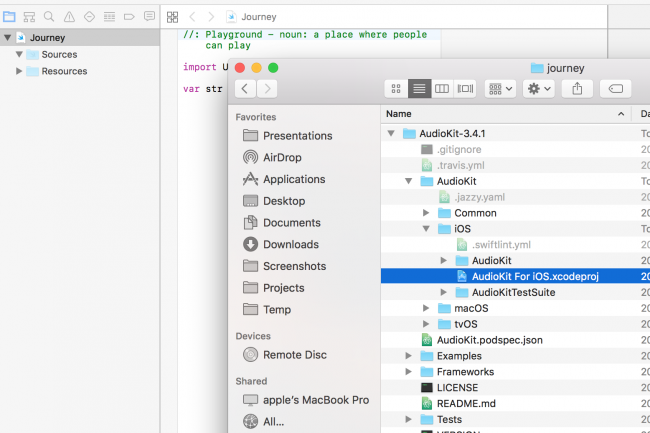Expand the Resources folder in navigator
Viewport: 650px width, 433px height.
[x=20, y=71]
